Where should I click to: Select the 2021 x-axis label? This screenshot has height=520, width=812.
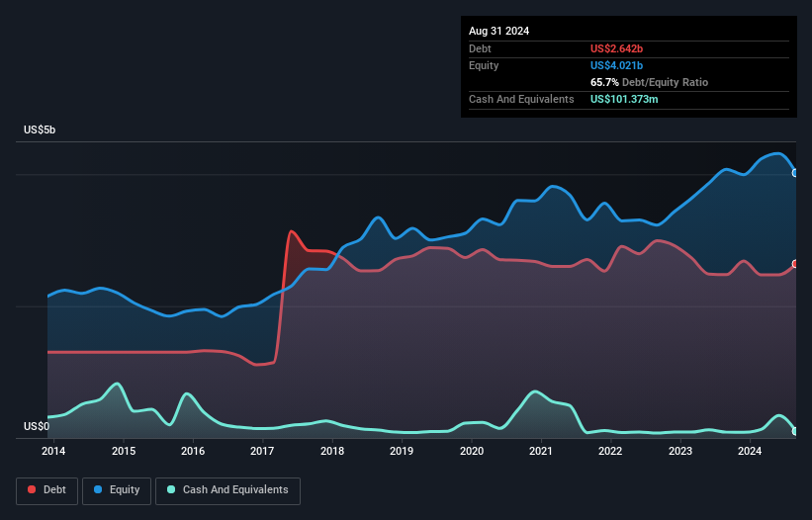coord(541,451)
